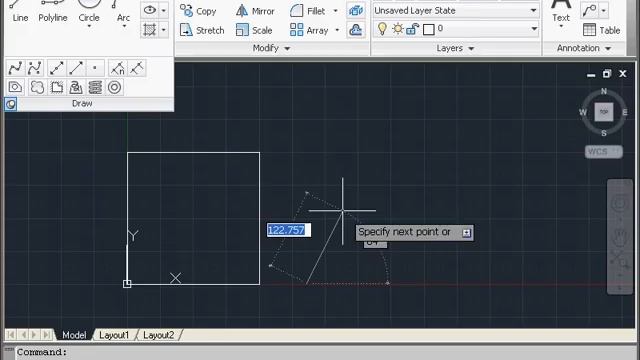640x360 pixels.
Task: Toggle layer 0 on/off lightbulb
Action: tap(382, 29)
